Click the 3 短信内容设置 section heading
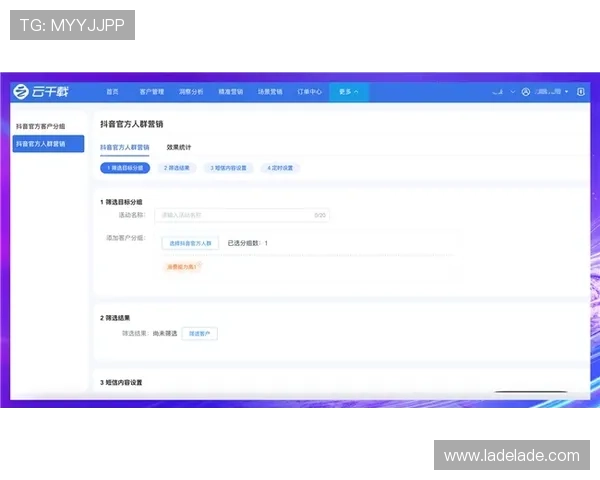This screenshot has width=600, height=480. pyautogui.click(x=121, y=382)
